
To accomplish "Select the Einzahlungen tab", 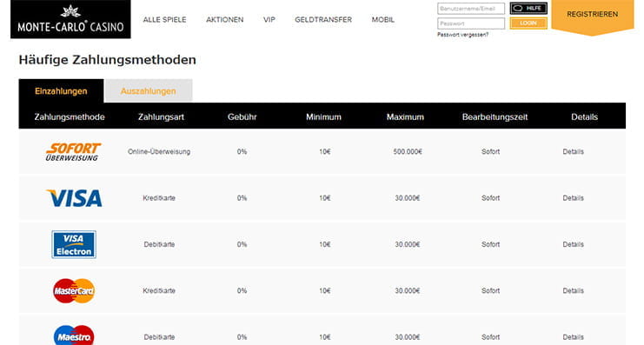I will tap(61, 90).
